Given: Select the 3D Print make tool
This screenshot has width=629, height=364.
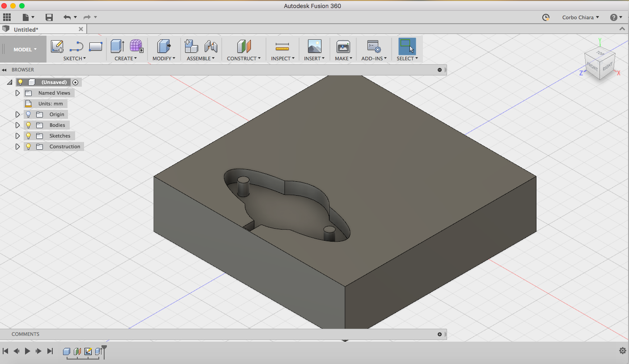Looking at the screenshot, I should pyautogui.click(x=343, y=46).
